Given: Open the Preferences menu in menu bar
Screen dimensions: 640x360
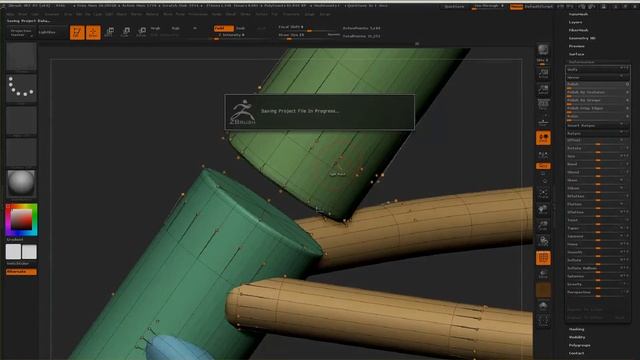Looking at the screenshot, I should pos(198,14).
